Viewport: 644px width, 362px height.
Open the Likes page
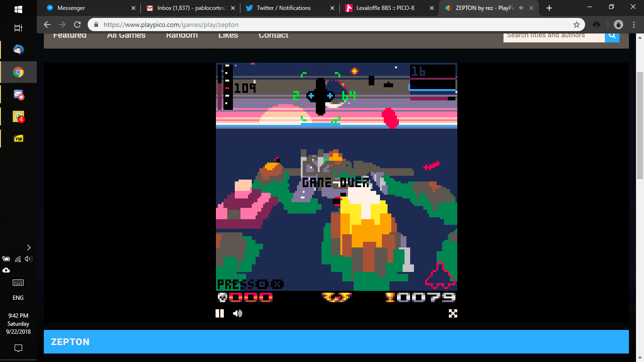[228, 35]
